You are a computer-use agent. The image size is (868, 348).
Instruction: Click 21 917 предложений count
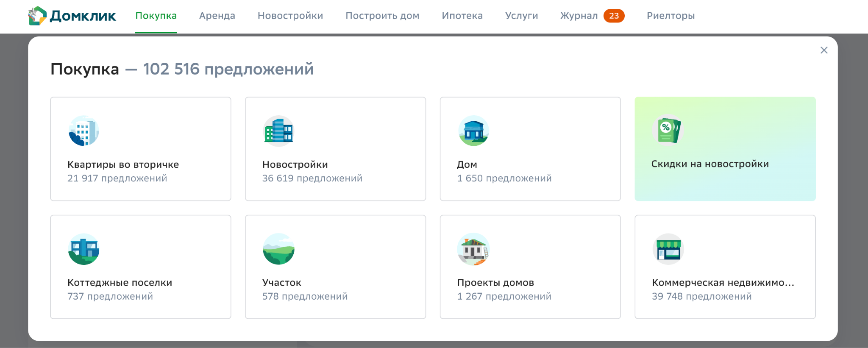pos(117,178)
